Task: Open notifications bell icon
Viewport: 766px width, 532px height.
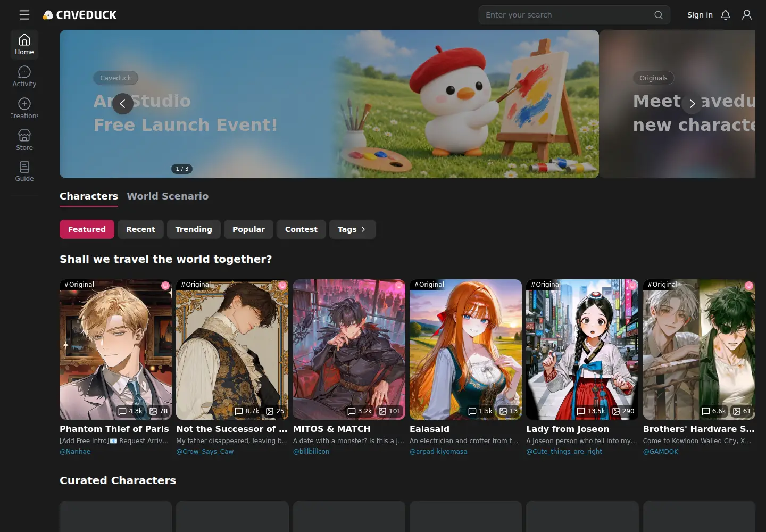Action: tap(726, 15)
